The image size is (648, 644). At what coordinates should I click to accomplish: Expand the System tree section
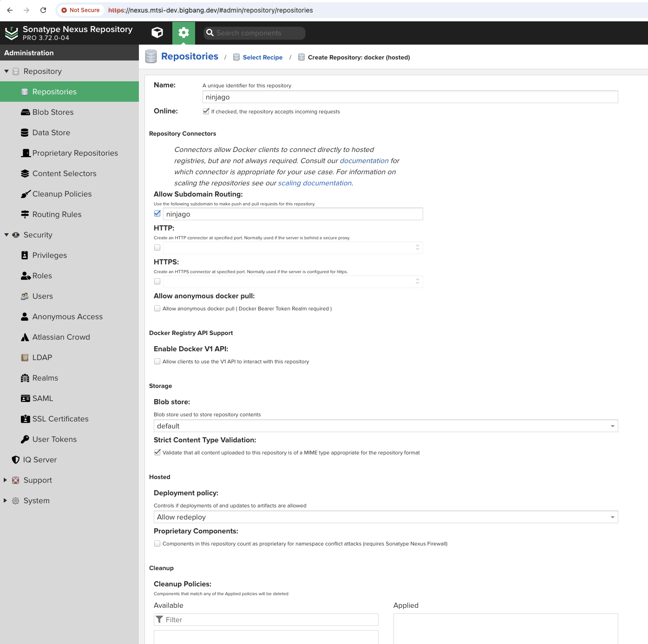tap(6, 500)
